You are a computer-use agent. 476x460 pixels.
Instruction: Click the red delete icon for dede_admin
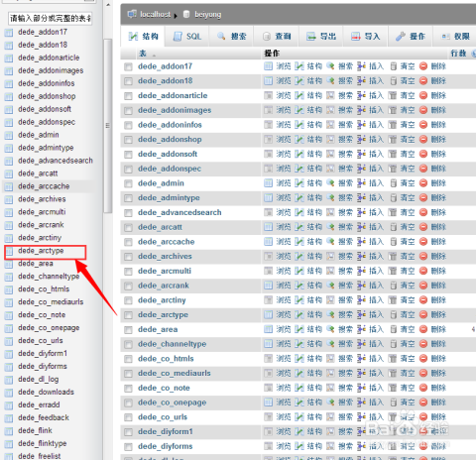coord(423,183)
